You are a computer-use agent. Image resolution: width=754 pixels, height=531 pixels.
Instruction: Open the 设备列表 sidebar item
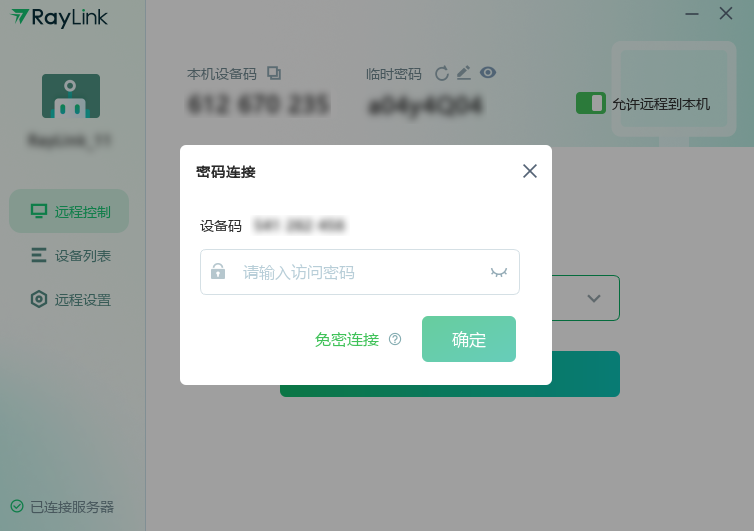click(x=69, y=255)
